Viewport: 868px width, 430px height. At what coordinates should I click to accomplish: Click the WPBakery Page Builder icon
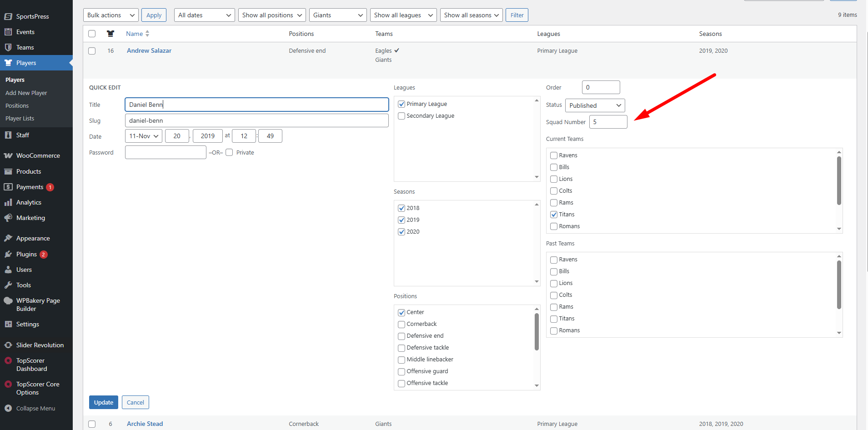8,300
